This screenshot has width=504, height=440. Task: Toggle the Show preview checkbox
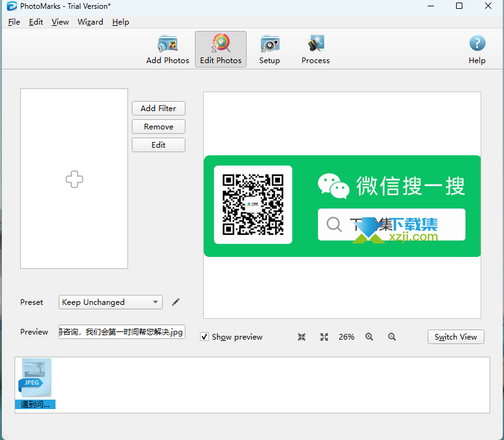(x=204, y=336)
